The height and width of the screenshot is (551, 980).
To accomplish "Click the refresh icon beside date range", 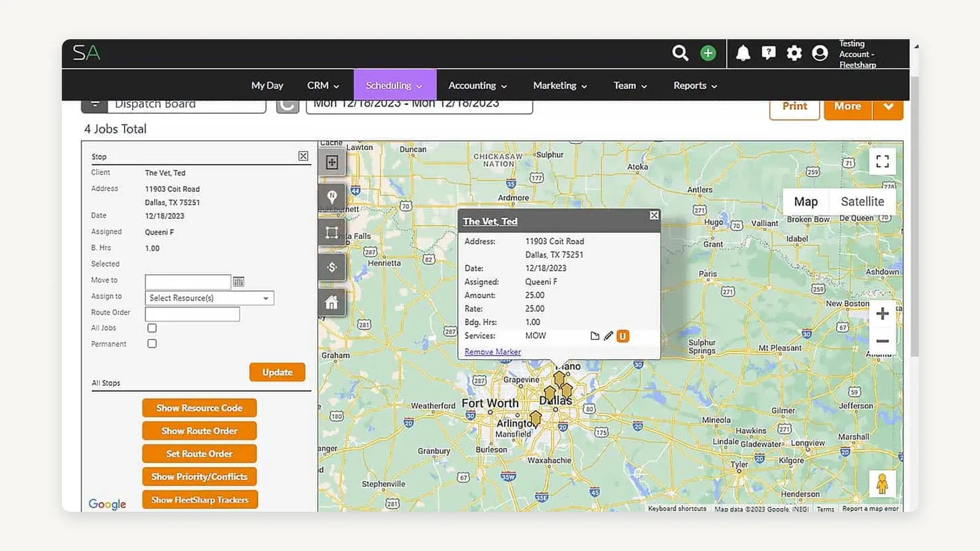I will [x=287, y=106].
